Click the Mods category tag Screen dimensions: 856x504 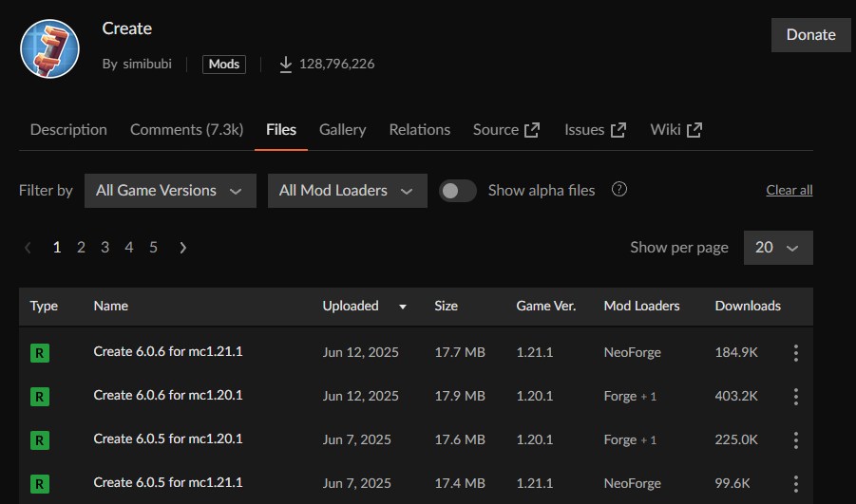224,65
